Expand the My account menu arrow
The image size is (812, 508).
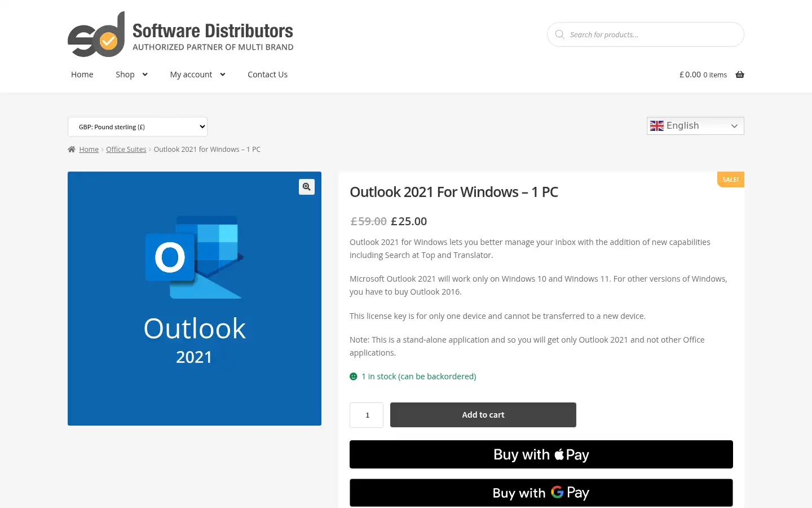223,75
